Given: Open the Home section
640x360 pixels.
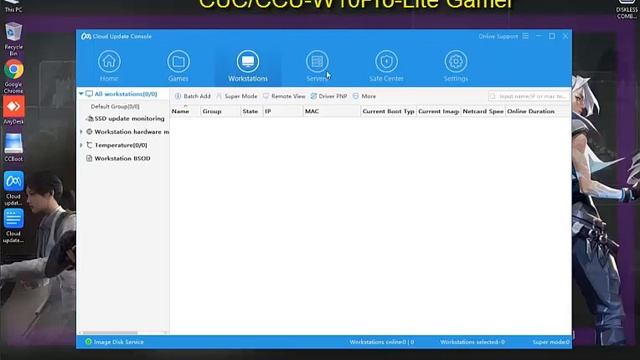Looking at the screenshot, I should (x=109, y=66).
